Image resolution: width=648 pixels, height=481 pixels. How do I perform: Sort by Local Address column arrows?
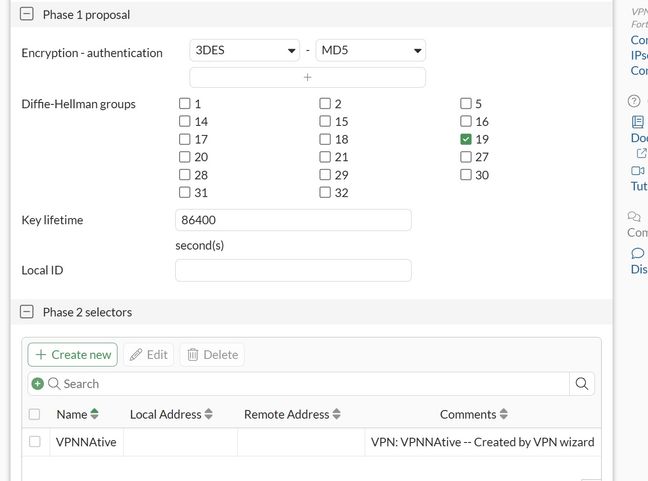tap(209, 414)
